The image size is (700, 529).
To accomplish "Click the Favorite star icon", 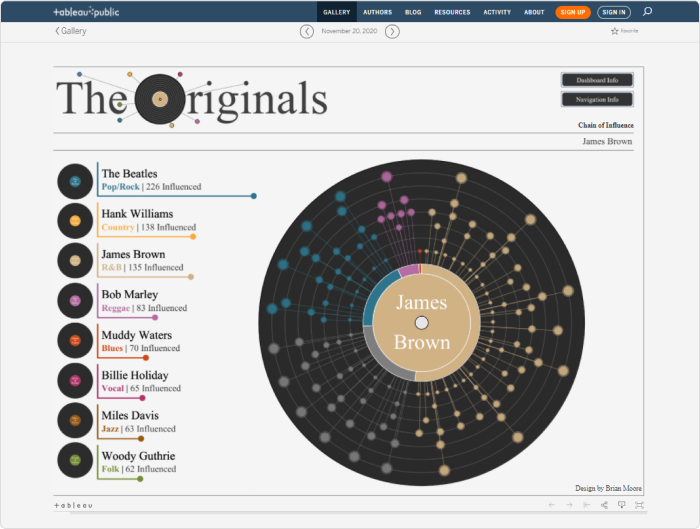I will pos(615,31).
